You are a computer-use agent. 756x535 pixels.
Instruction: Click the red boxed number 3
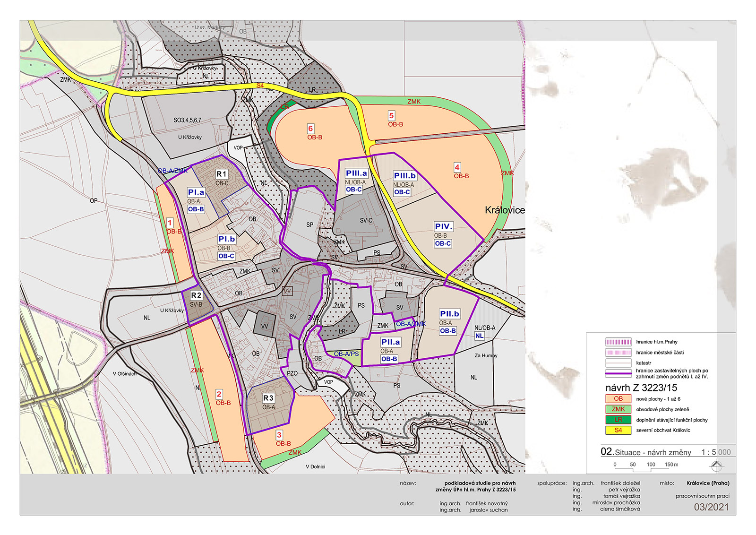tap(279, 435)
